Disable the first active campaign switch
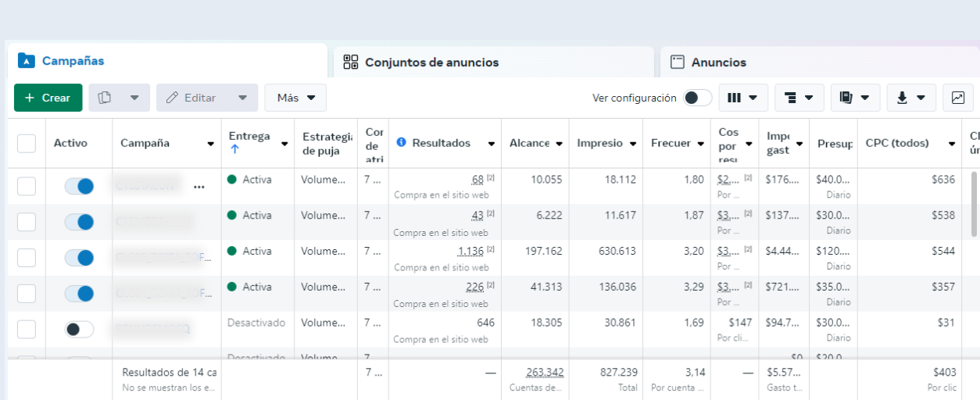Viewport: 980px width, 400px height. point(79,186)
